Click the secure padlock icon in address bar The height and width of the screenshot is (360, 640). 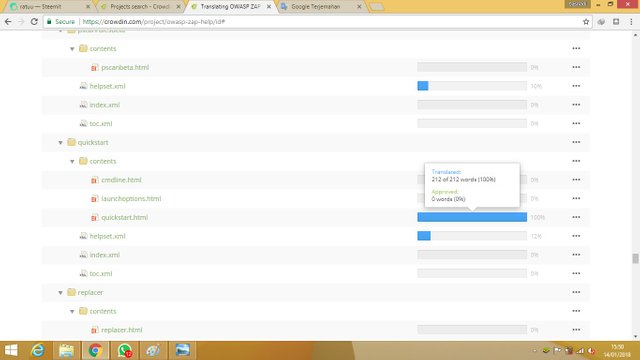tap(49, 22)
